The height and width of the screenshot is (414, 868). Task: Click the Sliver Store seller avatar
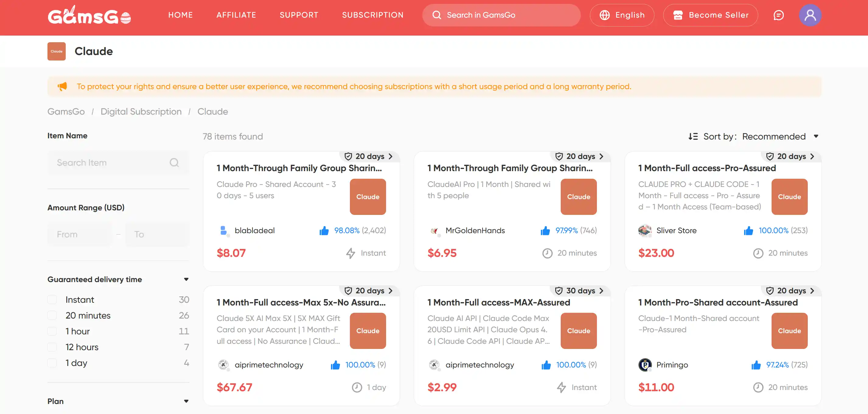tap(645, 231)
